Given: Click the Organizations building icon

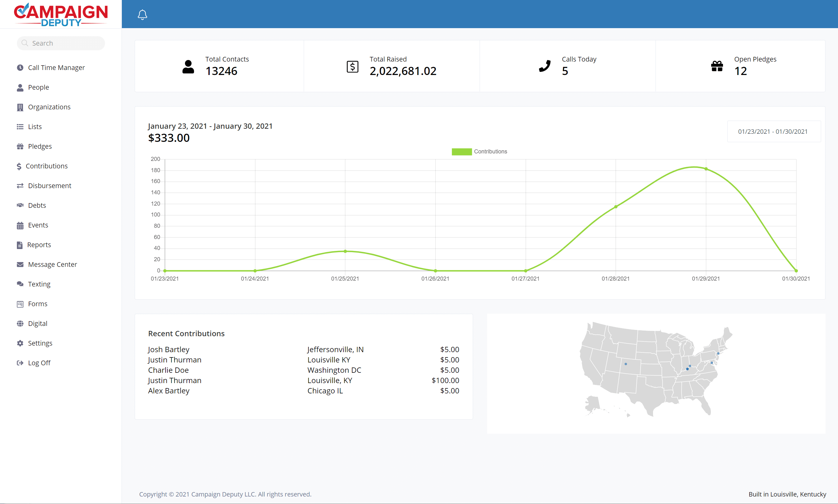Looking at the screenshot, I should (20, 107).
